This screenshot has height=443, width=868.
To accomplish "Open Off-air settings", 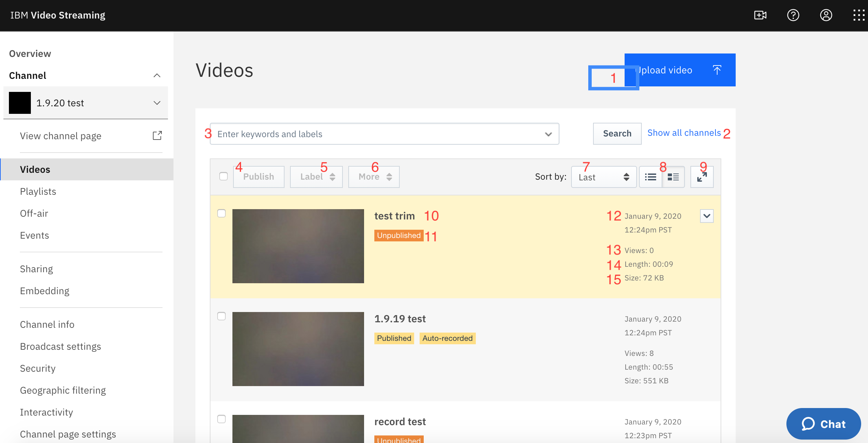I will 34,213.
